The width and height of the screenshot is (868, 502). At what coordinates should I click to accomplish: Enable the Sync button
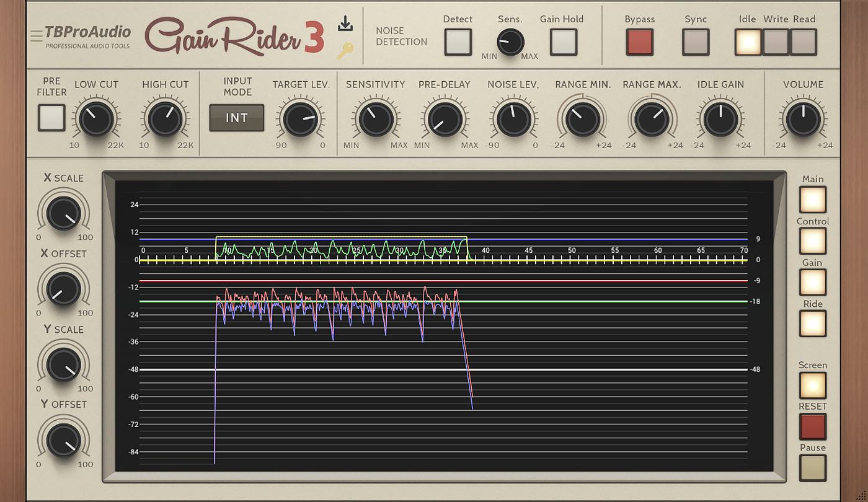click(x=695, y=42)
